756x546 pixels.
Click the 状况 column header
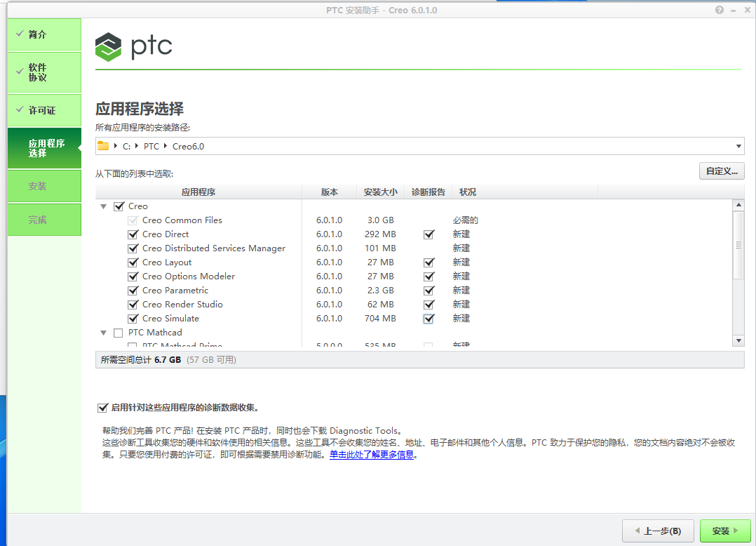pos(525,192)
